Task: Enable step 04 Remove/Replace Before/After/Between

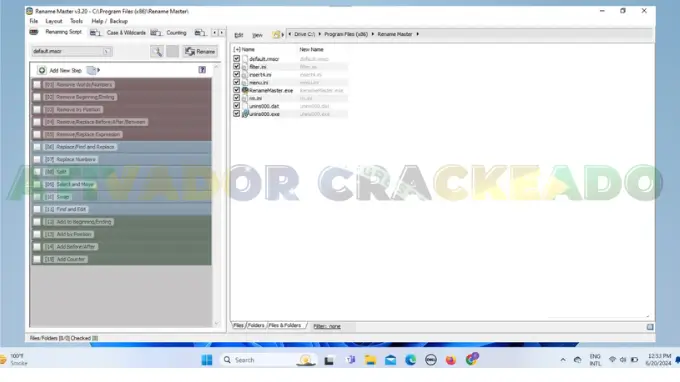Action: [x=37, y=122]
